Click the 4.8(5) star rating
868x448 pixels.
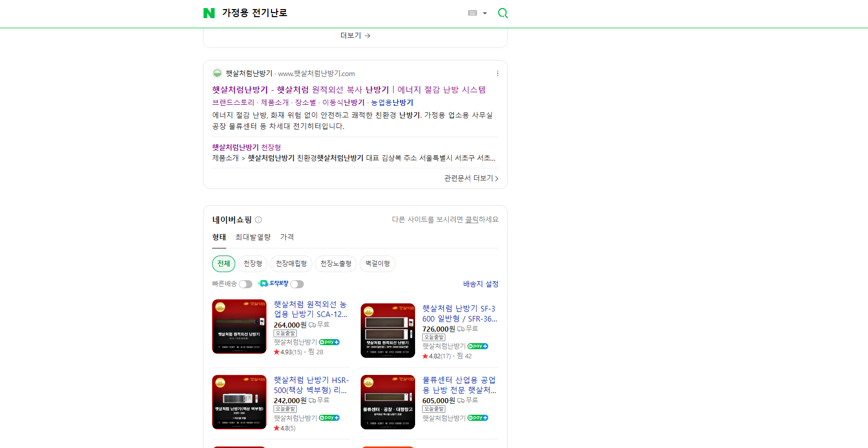285,428
